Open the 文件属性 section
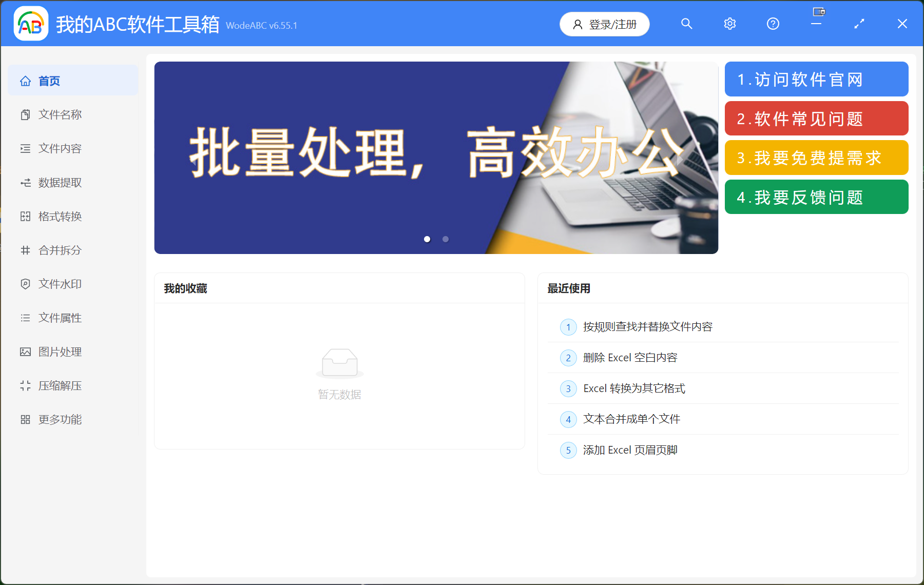Viewport: 924px width, 585px height. 60,318
